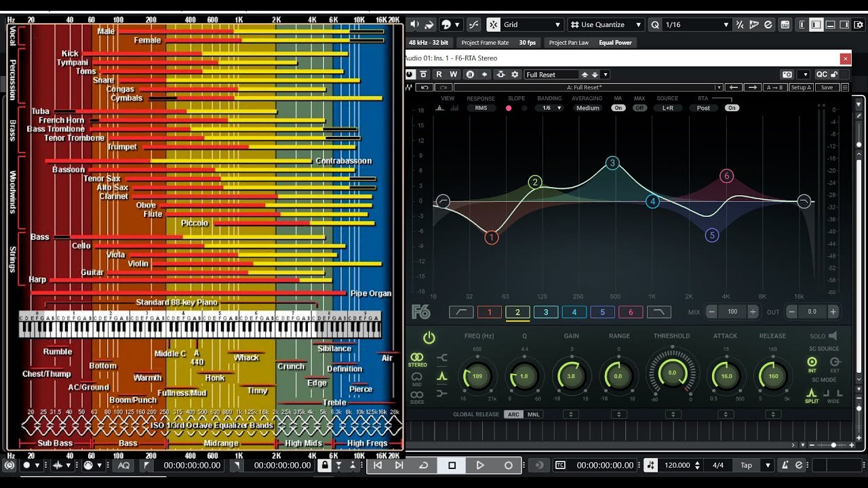Increase OUT value with plus button
This screenshot has width=868, height=488.
point(833,312)
